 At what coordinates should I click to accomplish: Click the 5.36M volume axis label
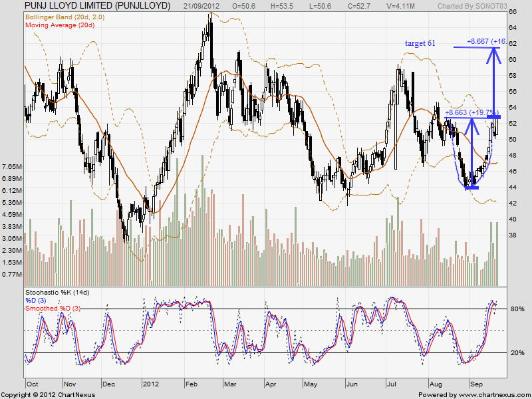click(x=12, y=203)
